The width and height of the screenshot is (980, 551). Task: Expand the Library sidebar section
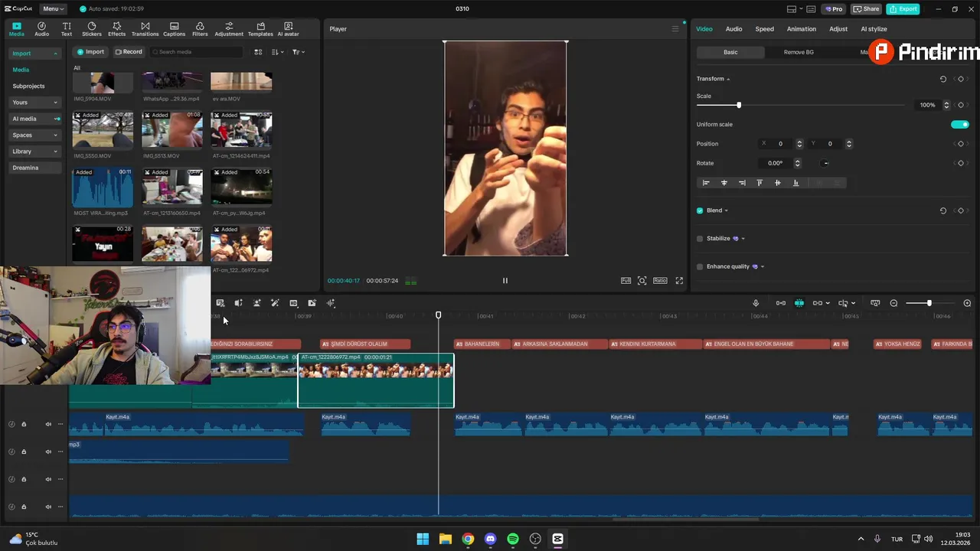(x=55, y=152)
